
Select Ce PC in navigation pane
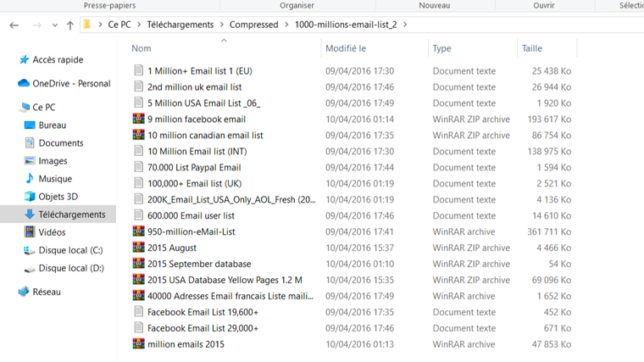point(44,108)
